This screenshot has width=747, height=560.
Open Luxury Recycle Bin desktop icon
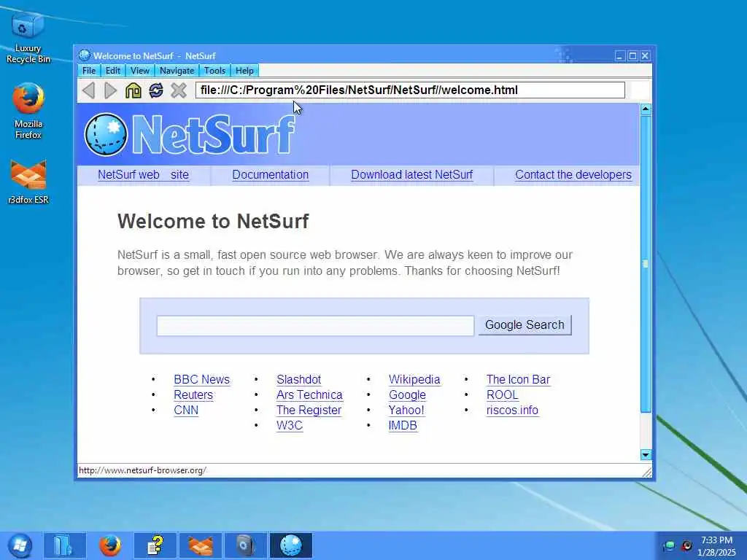pos(28,38)
